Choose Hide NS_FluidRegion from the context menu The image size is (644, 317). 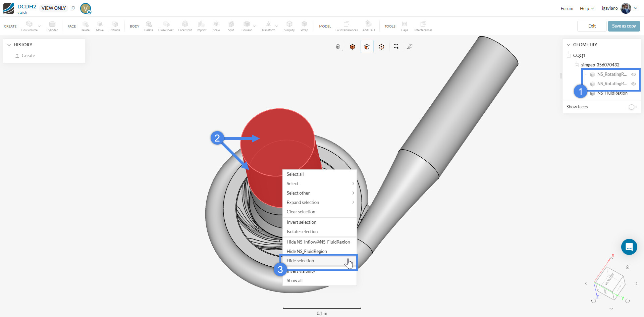(307, 251)
